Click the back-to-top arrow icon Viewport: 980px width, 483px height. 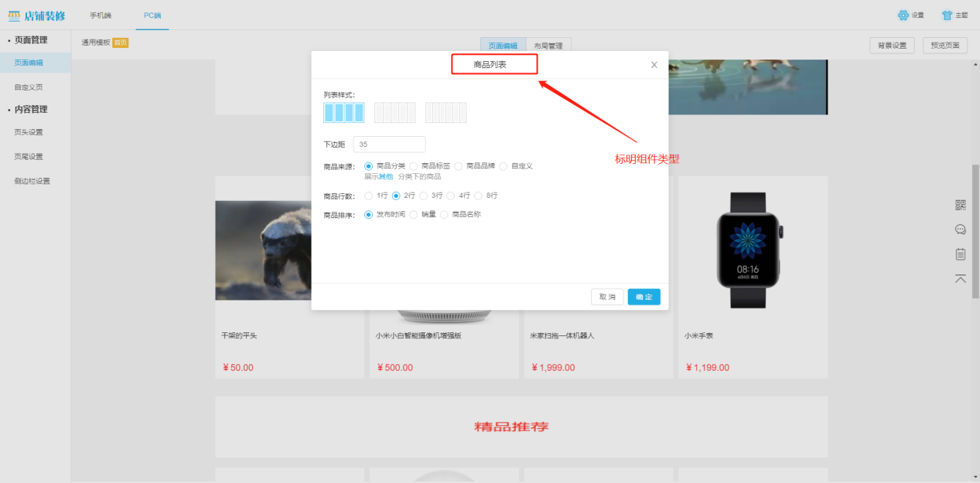(x=960, y=278)
